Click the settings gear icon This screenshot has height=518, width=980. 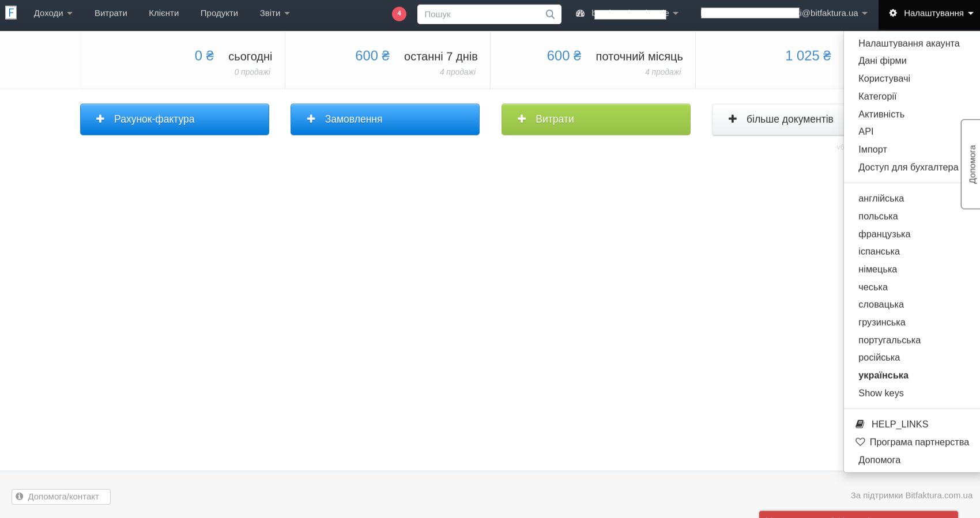[893, 13]
